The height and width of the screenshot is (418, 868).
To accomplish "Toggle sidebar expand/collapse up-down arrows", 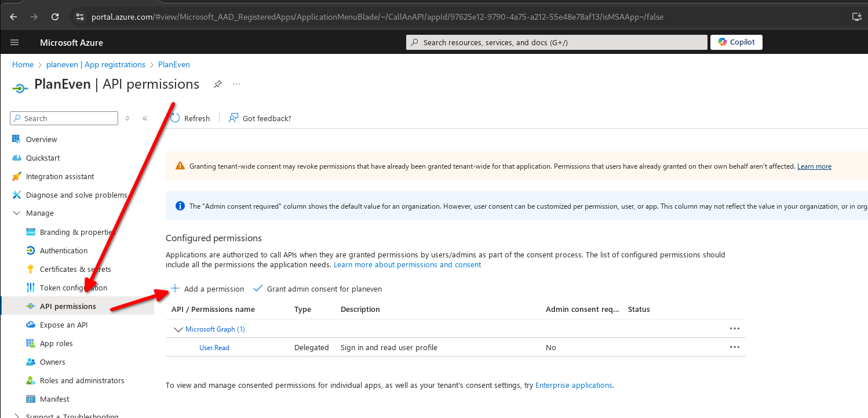I will coord(127,118).
